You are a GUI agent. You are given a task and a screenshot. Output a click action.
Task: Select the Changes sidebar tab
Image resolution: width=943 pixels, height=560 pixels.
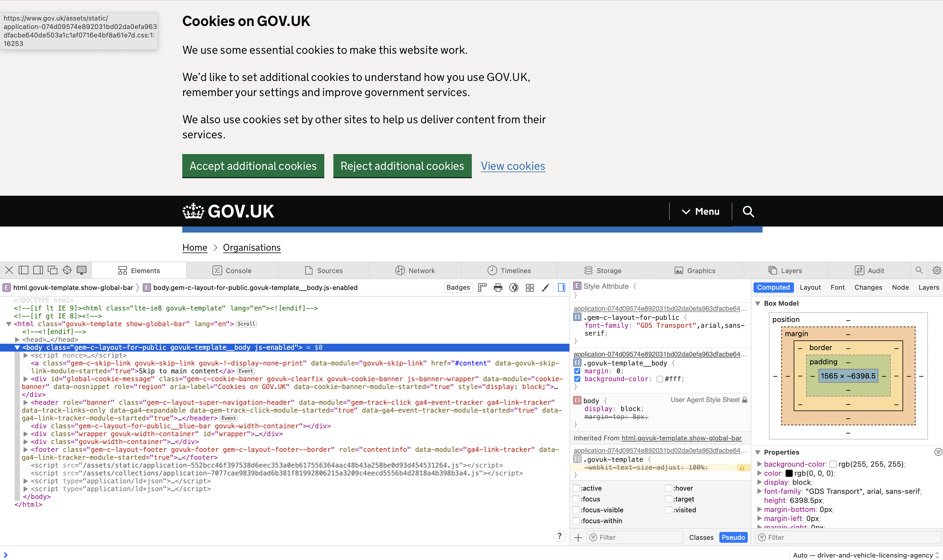(868, 287)
